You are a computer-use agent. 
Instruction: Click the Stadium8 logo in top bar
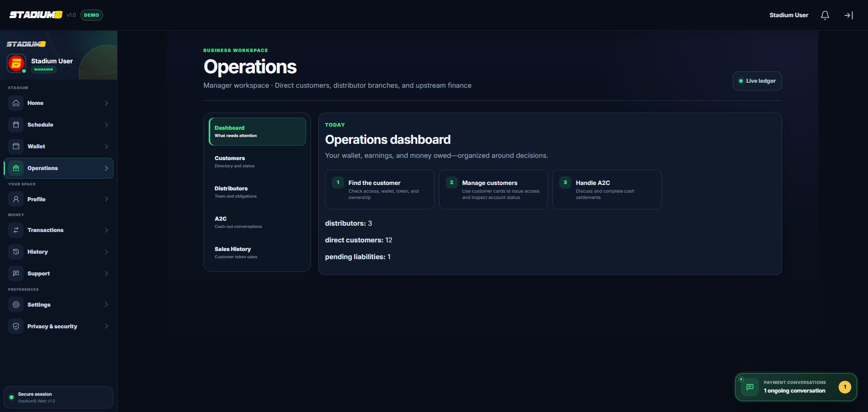point(36,15)
